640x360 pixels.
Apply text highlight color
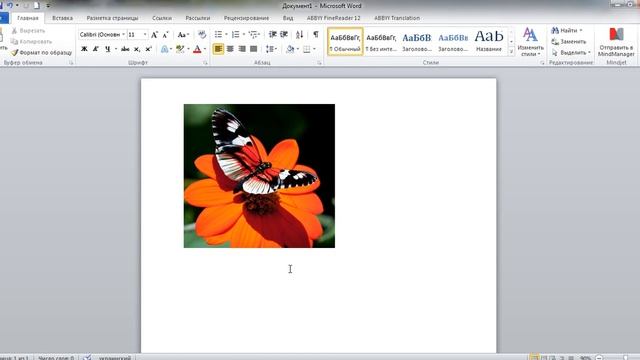tap(180, 49)
